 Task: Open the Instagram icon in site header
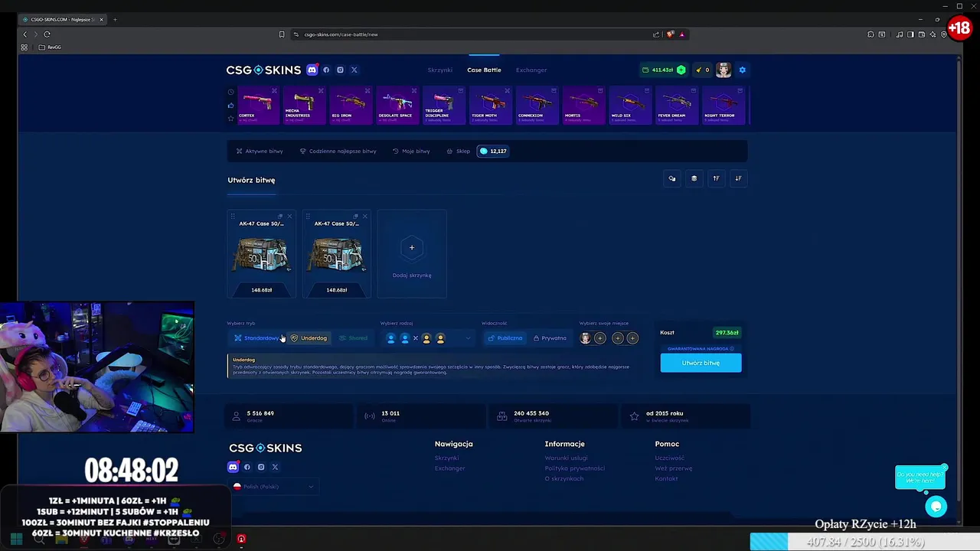(x=340, y=70)
